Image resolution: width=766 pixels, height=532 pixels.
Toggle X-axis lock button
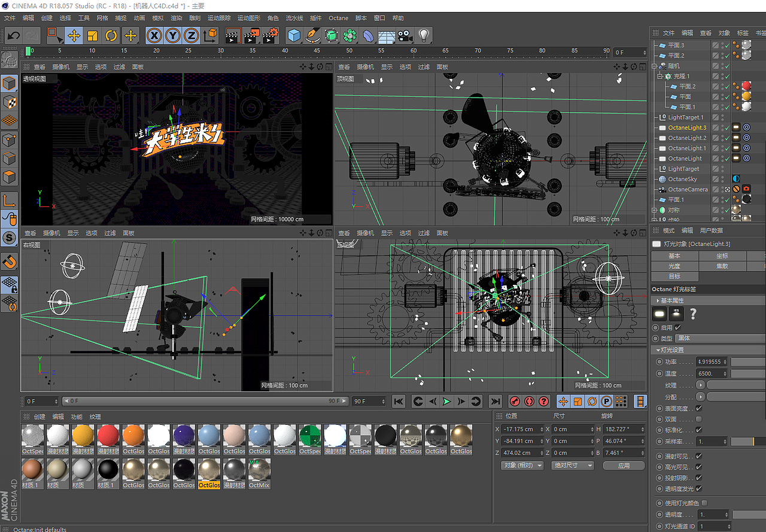click(154, 36)
